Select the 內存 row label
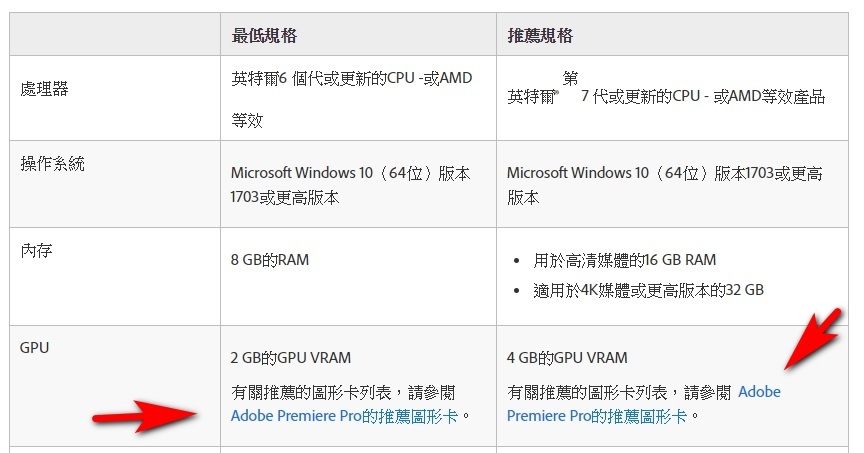Screen dimensions: 864x453 [x=36, y=251]
